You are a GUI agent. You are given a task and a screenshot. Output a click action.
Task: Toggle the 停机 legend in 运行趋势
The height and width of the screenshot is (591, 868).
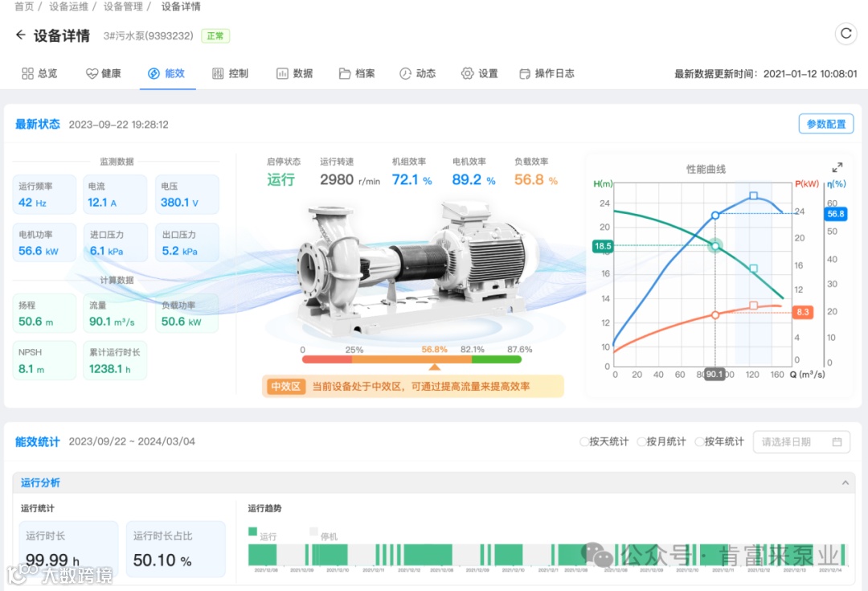tap(323, 534)
